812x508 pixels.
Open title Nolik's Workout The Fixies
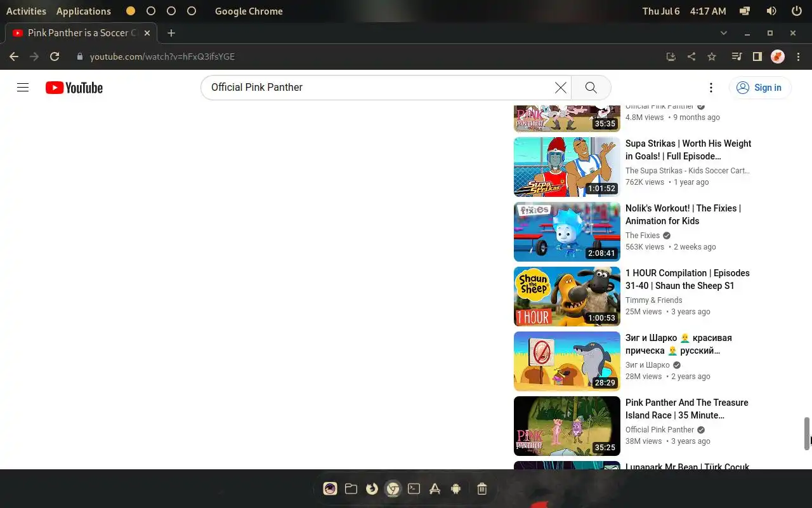point(683,215)
